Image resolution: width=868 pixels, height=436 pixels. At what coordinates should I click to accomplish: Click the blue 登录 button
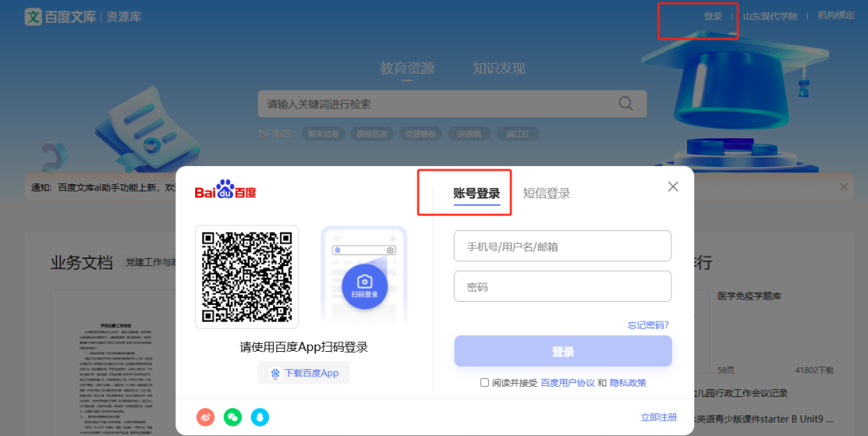coord(563,351)
